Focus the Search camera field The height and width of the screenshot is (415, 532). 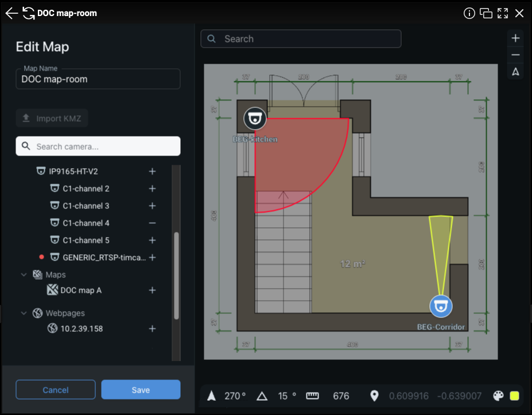[x=98, y=146]
